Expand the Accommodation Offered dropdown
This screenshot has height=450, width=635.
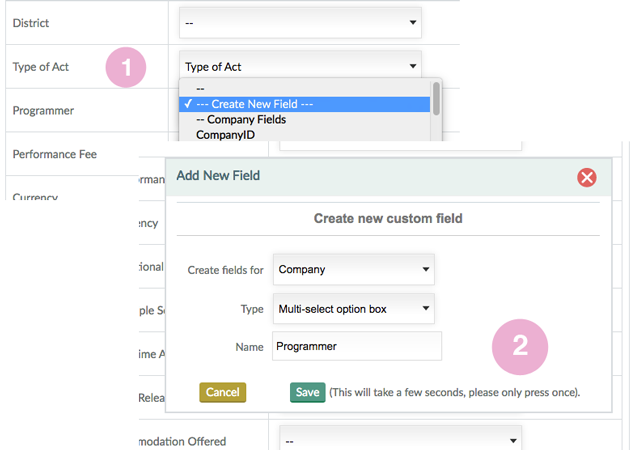[400, 440]
